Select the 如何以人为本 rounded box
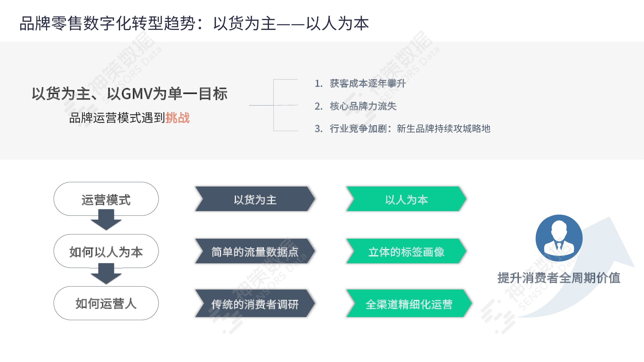This screenshot has width=644, height=362. pyautogui.click(x=106, y=251)
